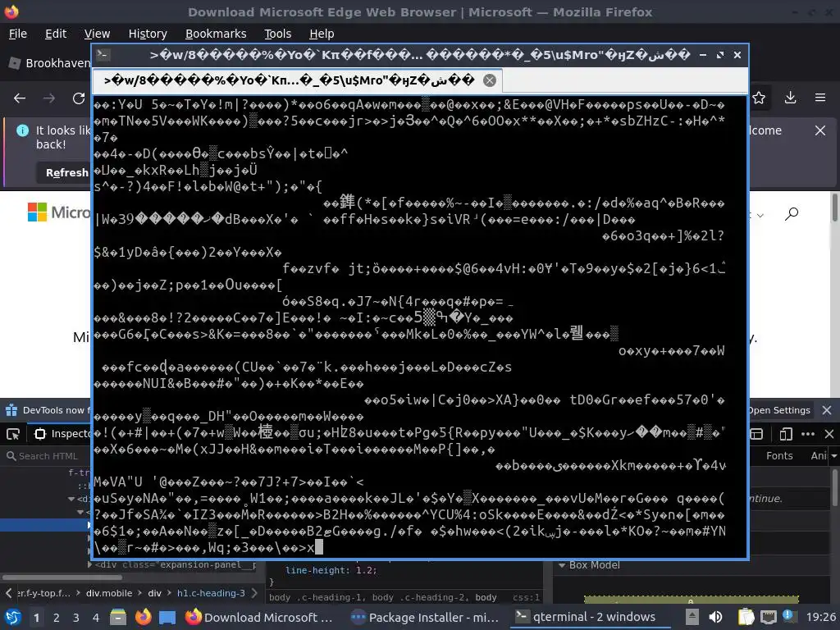Switch to virtual desktop 2
This screenshot has width=840, height=630.
point(57,618)
